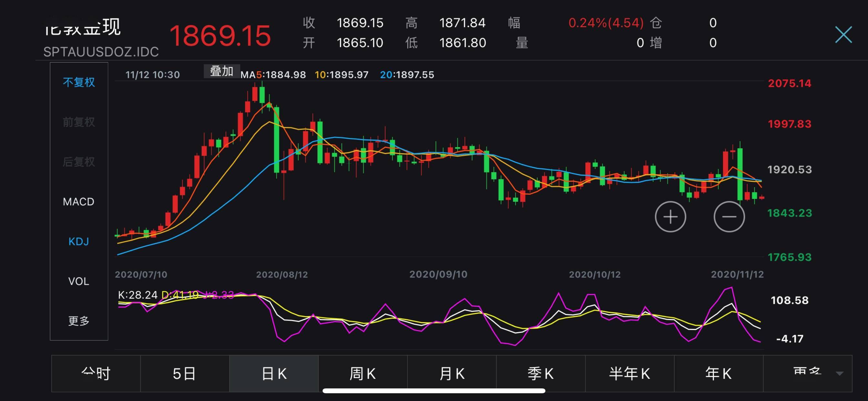Open the 分时 intraday view
Image resolution: width=868 pixels, height=401 pixels.
tap(95, 373)
